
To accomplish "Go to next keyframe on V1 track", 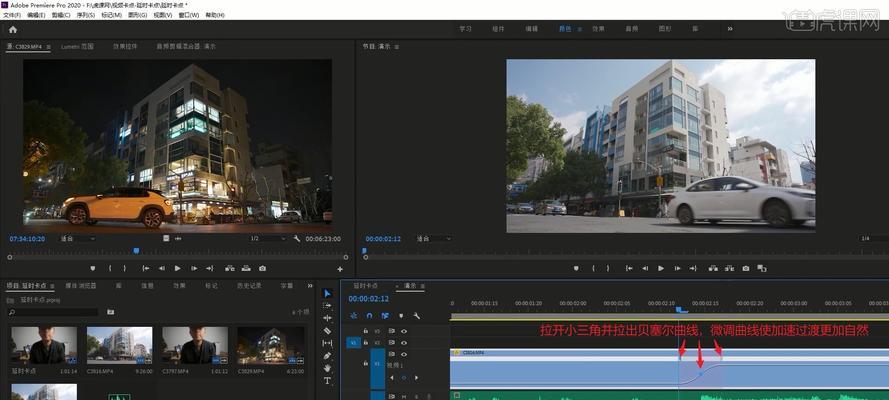I will (417, 377).
